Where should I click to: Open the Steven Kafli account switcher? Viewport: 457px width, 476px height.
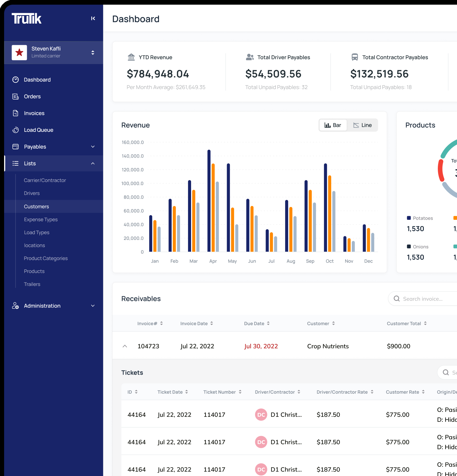coord(93,52)
